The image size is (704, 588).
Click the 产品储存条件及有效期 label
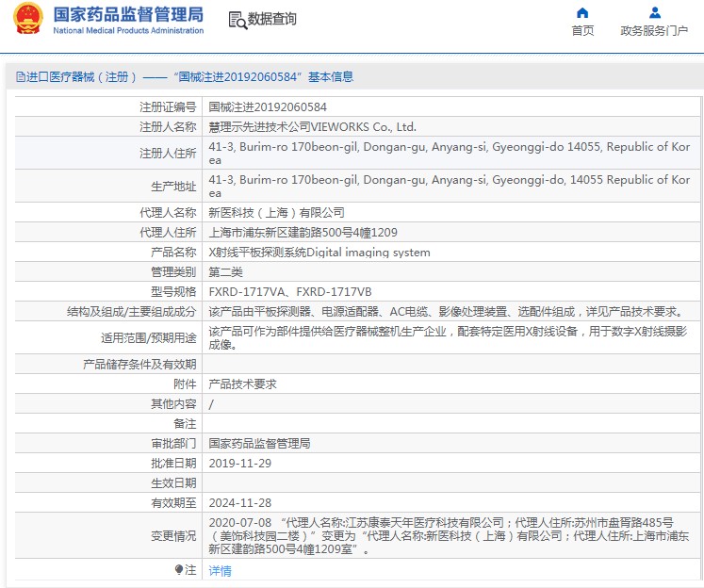[139, 364]
